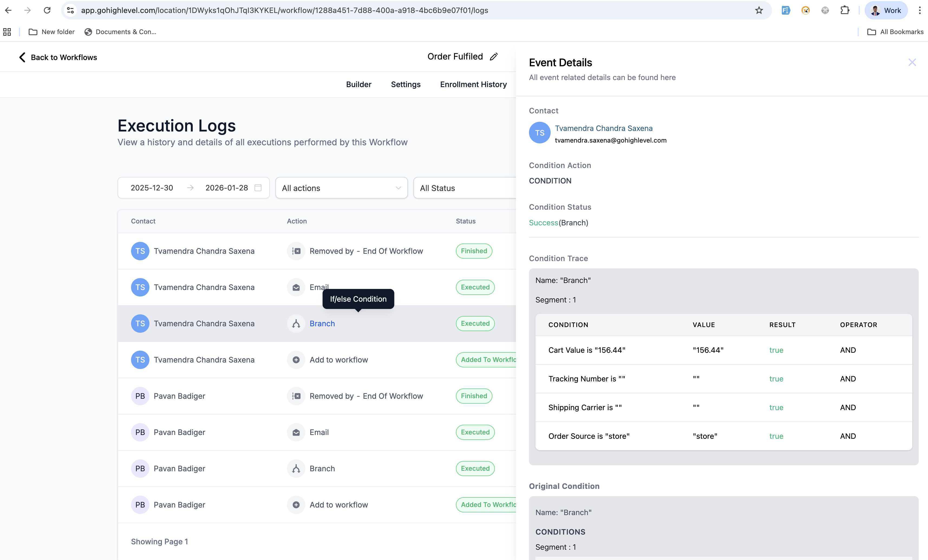Click the envelope icon in Pavan Badiger Email row
The image size is (928, 560).
click(x=296, y=432)
